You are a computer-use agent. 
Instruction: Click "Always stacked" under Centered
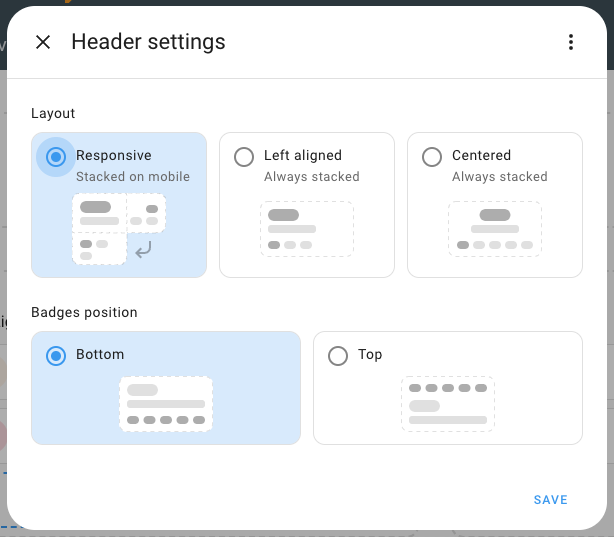pos(499,177)
